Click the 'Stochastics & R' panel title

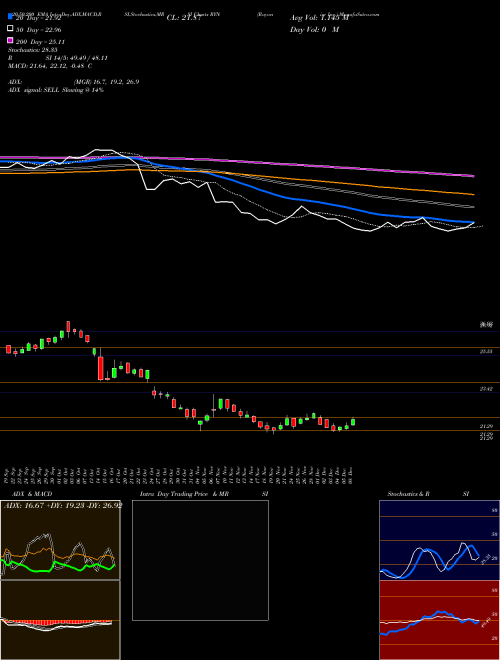coord(409,494)
